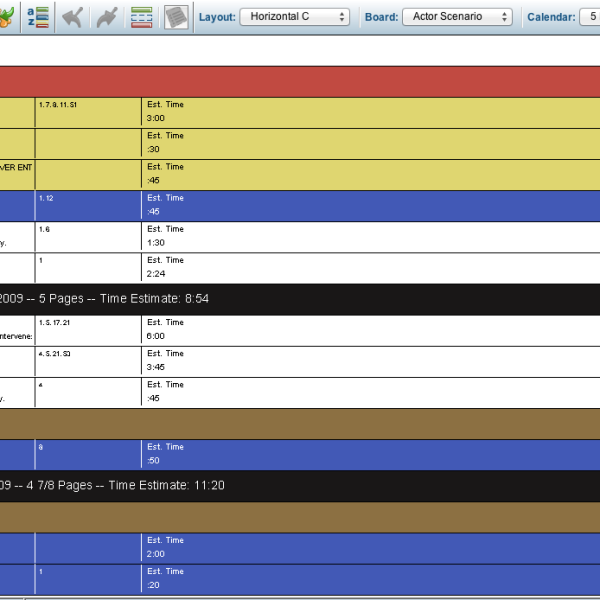Click the undo arrow in the toolbar
Viewport: 600px width, 600px height.
click(72, 17)
